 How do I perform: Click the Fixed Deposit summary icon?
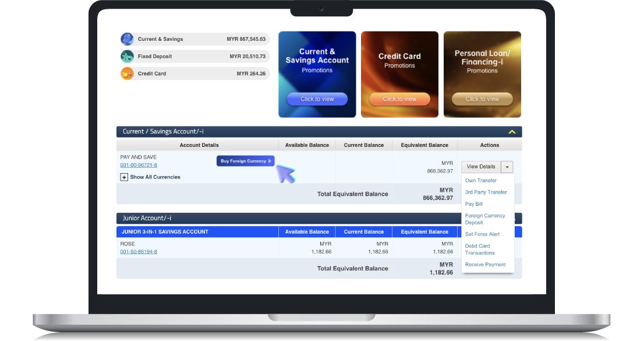[127, 57]
